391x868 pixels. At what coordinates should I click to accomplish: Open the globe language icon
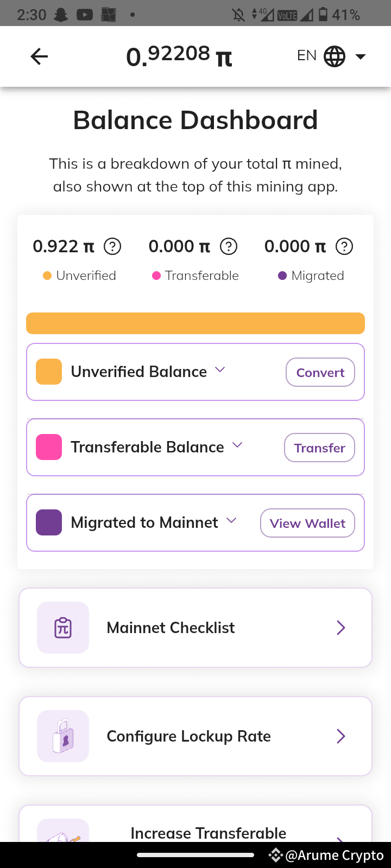(335, 56)
